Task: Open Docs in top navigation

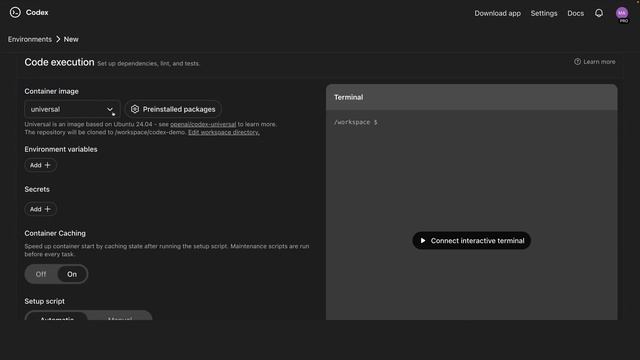Action: (x=575, y=13)
